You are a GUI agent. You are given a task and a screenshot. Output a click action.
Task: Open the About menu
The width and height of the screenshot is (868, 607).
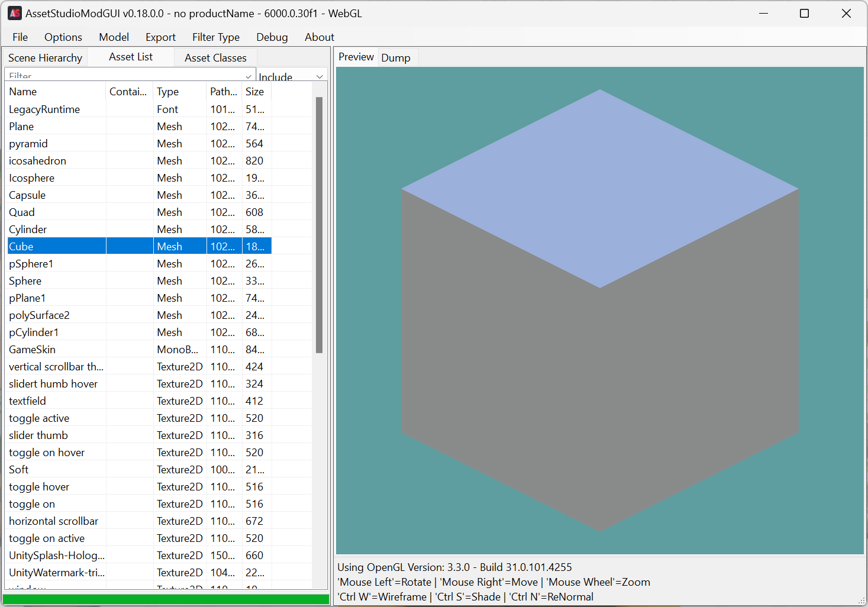pos(320,37)
